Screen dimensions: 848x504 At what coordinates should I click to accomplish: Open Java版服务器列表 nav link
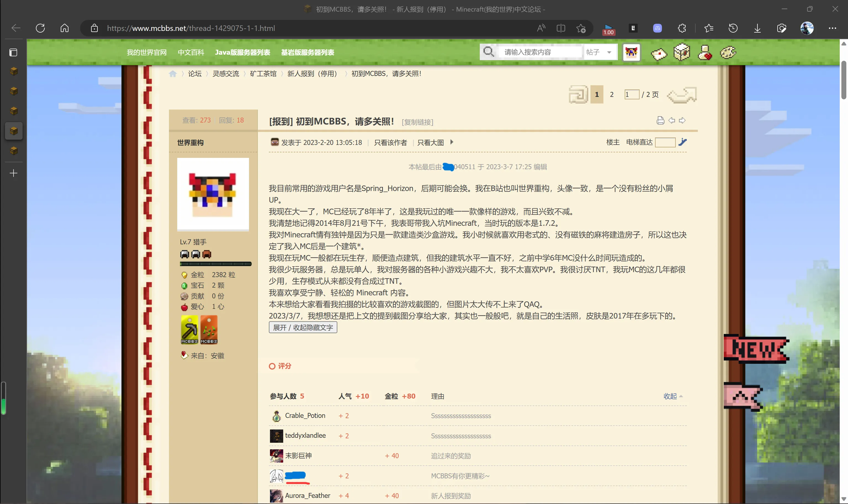[x=242, y=52]
